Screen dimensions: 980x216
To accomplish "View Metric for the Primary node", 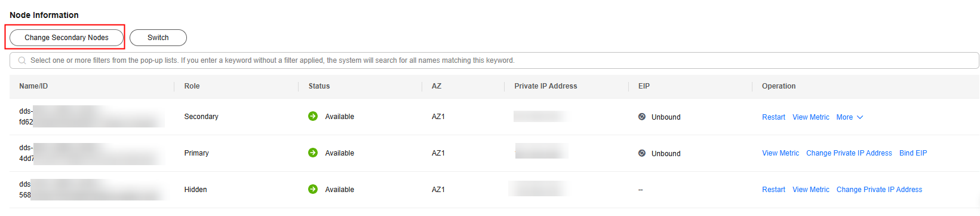I will click(x=780, y=153).
